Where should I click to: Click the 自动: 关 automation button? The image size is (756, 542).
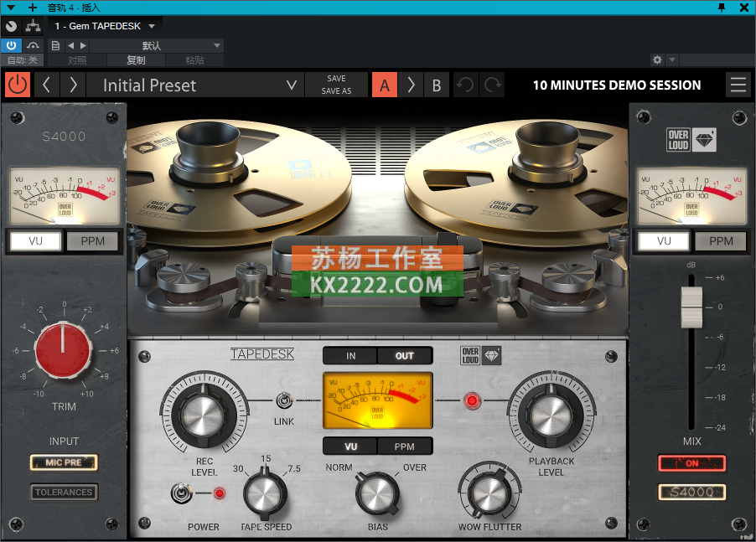pyautogui.click(x=22, y=60)
